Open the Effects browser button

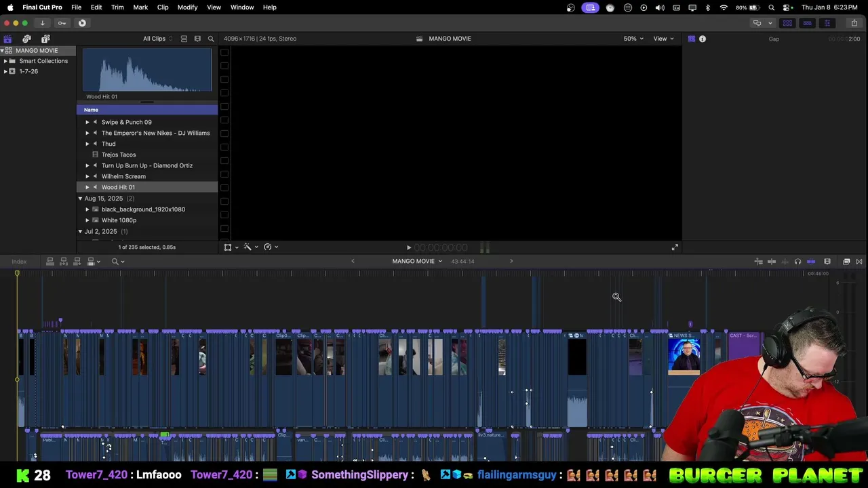tap(846, 262)
